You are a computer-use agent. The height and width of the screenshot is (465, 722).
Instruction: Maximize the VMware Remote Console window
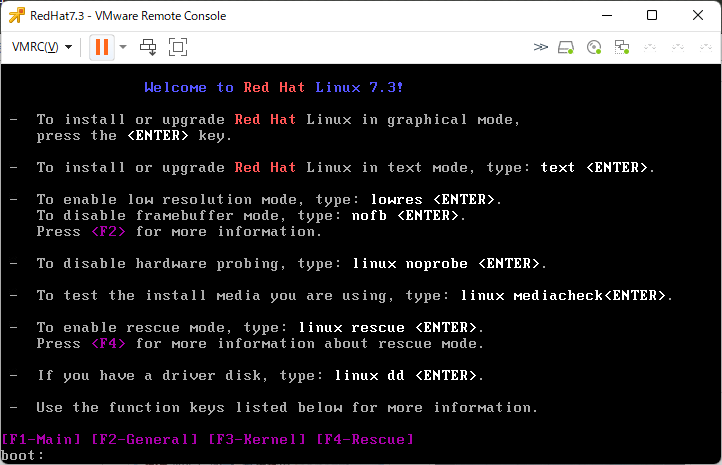coord(652,15)
